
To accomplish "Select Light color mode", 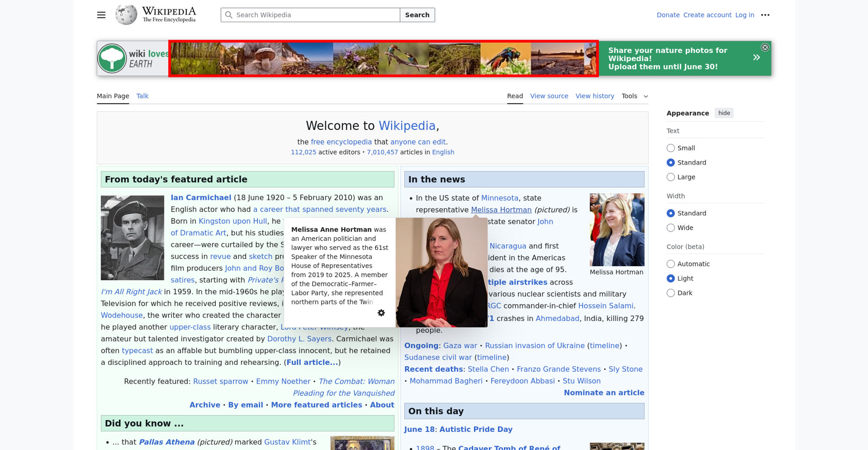I will click(x=671, y=278).
